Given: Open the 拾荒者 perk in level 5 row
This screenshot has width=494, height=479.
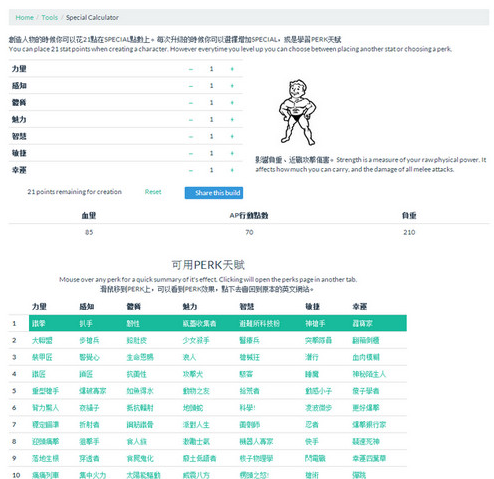Looking at the screenshot, I should click(250, 391).
